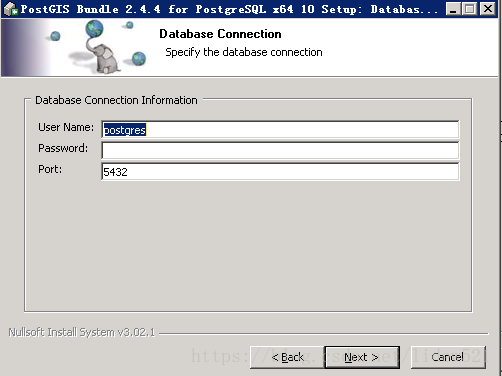The width and height of the screenshot is (502, 376).
Task: Minimize the setup window
Action: coord(453,9)
